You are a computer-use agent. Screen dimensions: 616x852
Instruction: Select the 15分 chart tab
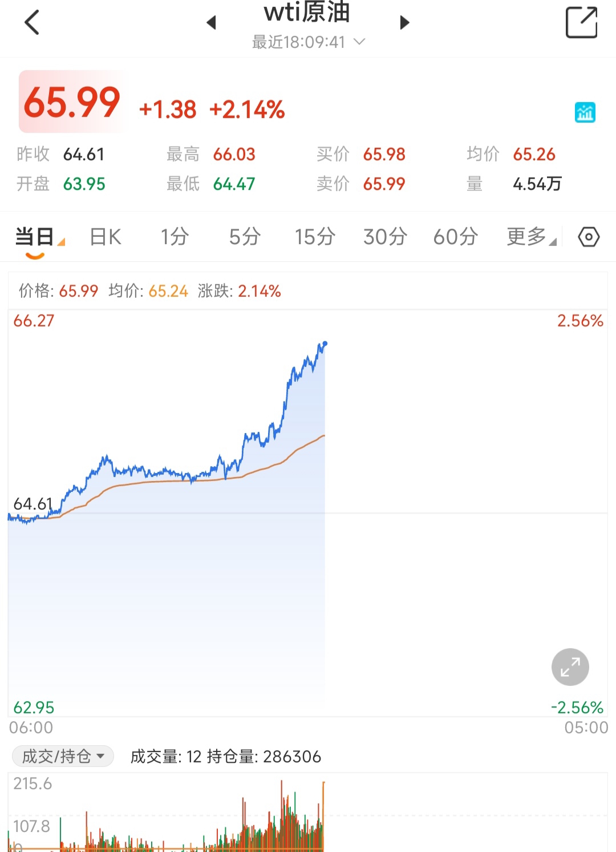click(314, 237)
